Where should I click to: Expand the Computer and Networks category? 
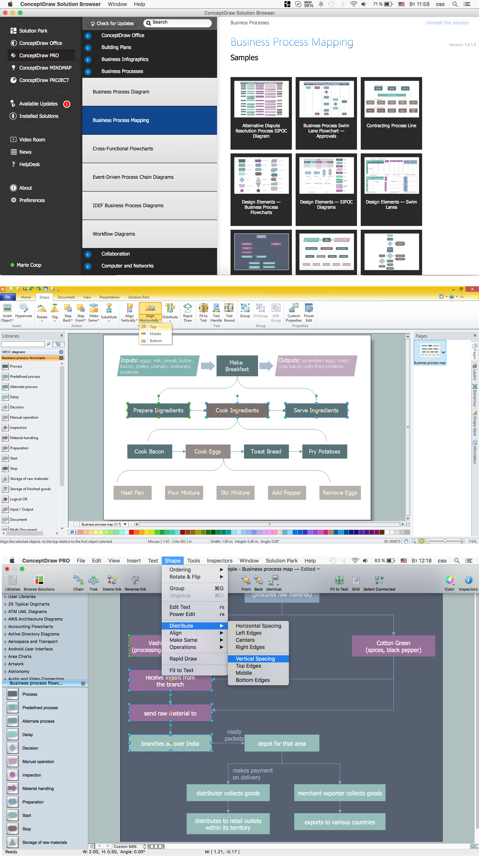tap(88, 266)
